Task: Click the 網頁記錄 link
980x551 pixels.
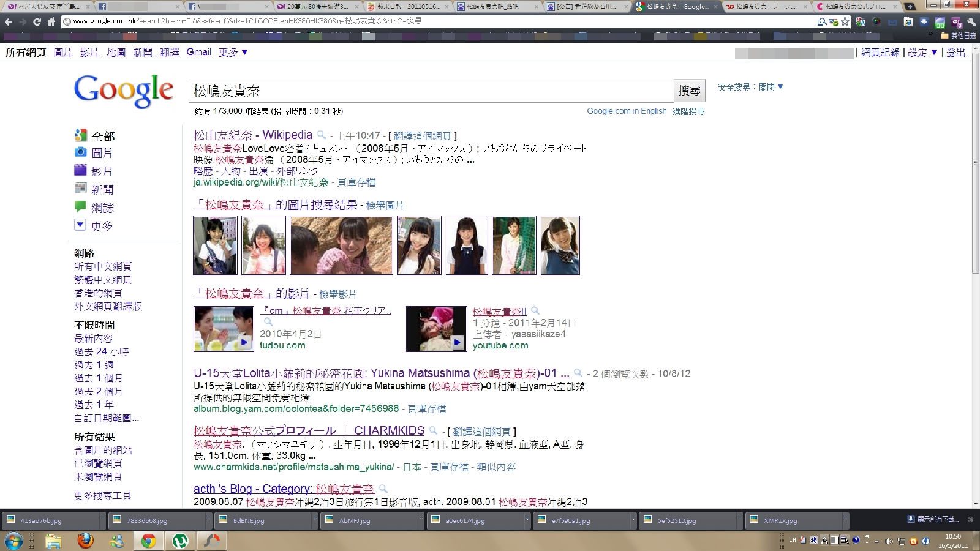Action: point(880,52)
